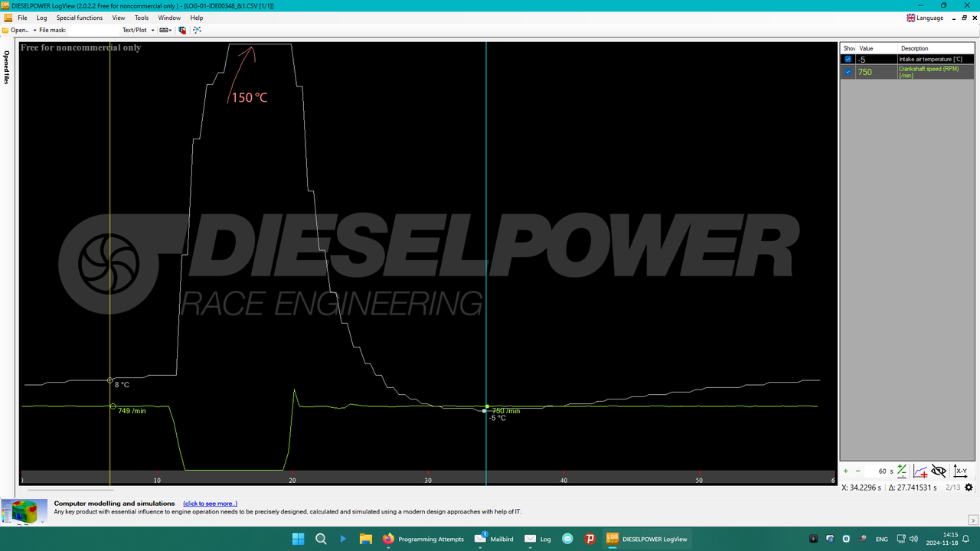Toggle the Intake air temperature checkbox
Viewport: 980px width, 551px height.
pyautogui.click(x=848, y=59)
